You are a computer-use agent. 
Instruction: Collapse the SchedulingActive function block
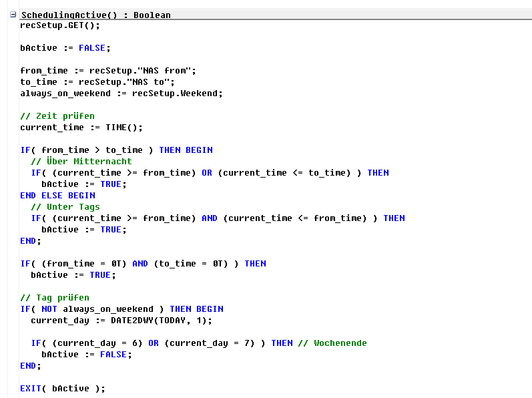pos(13,14)
